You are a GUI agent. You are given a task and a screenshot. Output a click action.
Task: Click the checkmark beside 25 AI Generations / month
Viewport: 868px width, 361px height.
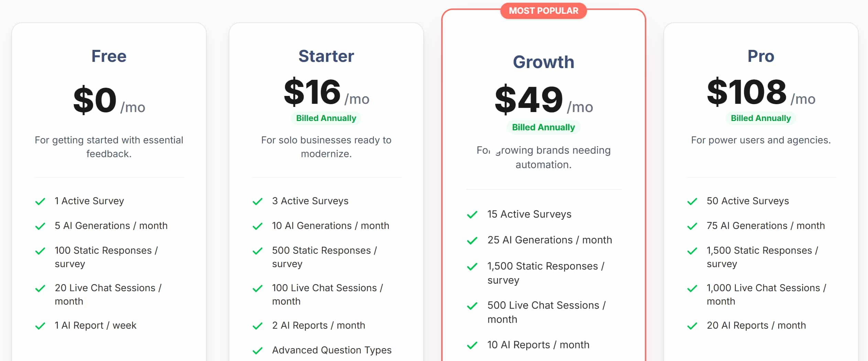[x=472, y=241]
